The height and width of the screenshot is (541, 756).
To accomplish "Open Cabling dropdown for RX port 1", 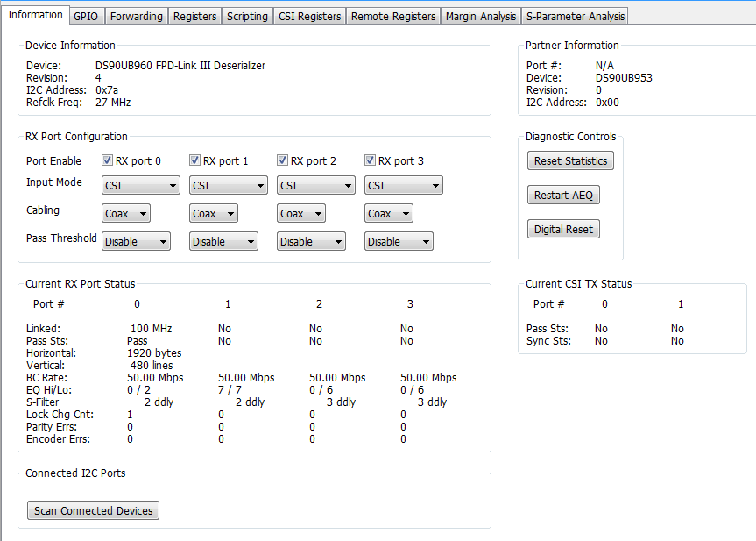I will click(214, 213).
